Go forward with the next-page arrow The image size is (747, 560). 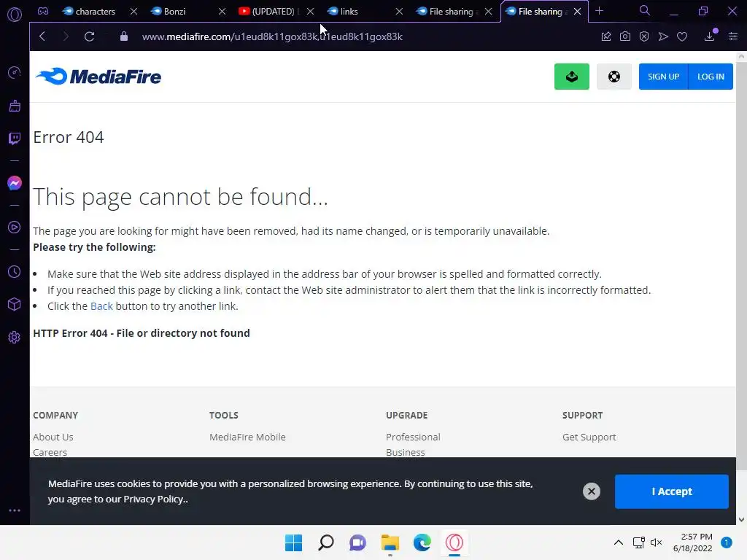pos(66,36)
